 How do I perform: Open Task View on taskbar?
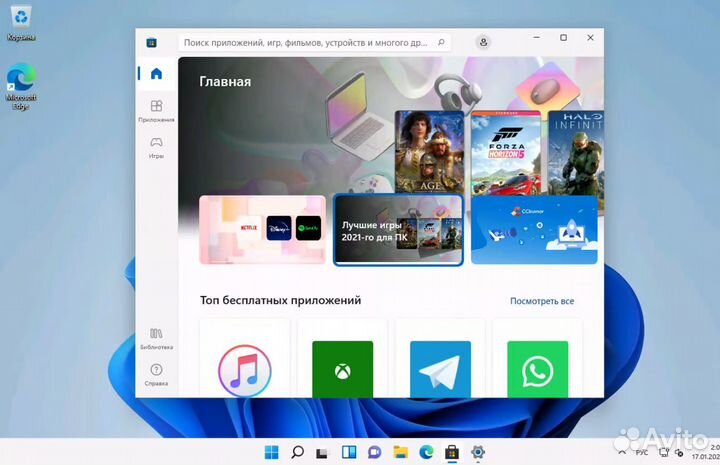[323, 453]
